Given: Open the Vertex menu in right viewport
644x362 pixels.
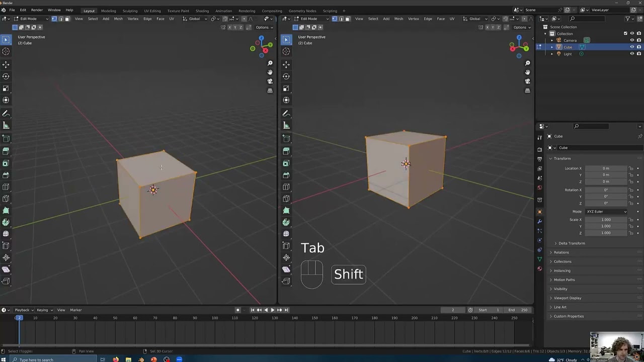Looking at the screenshot, I should [x=413, y=19].
